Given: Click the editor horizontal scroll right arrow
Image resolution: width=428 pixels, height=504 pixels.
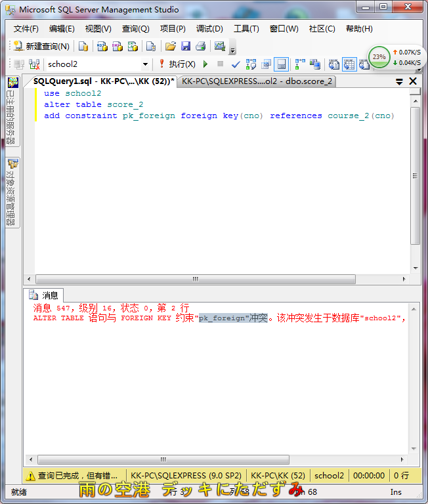Looking at the screenshot, I should pyautogui.click(x=404, y=279).
